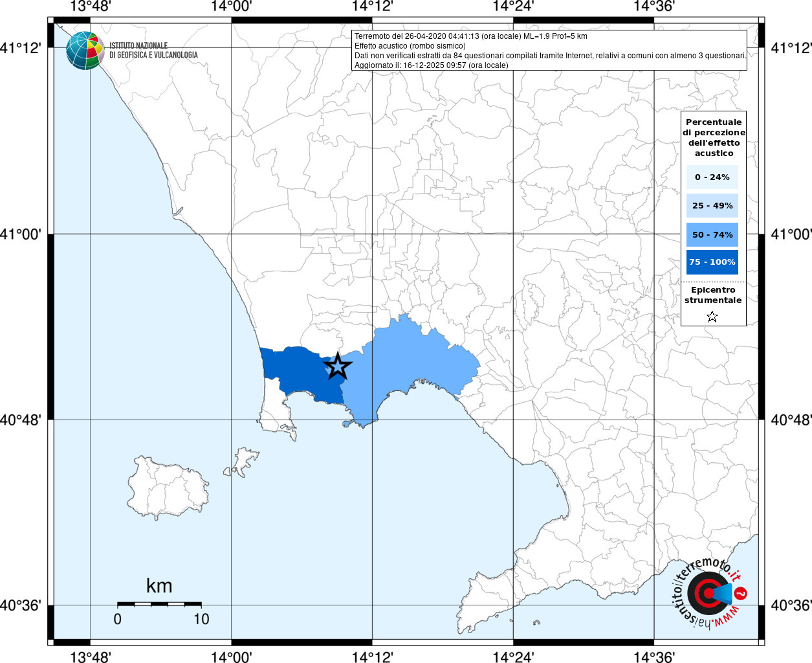The width and height of the screenshot is (812, 663).
Task: Click the 'Dati non verificati' questionnaire line
Action: 551,56
